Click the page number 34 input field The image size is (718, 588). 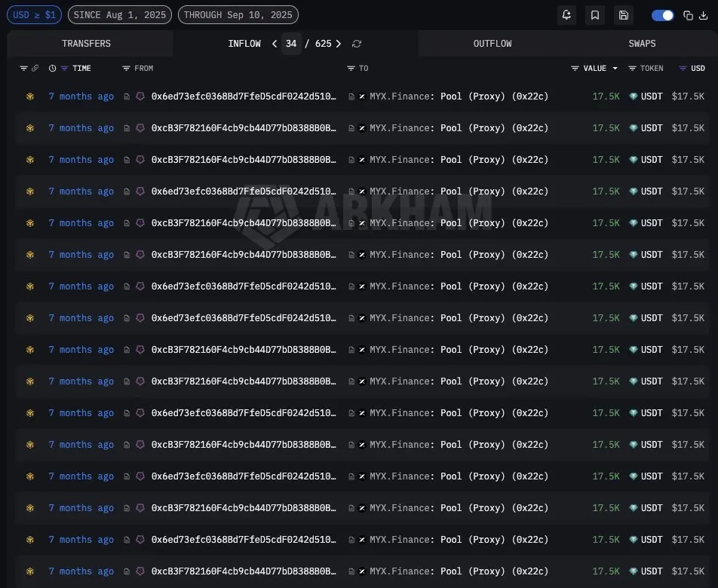(x=291, y=44)
